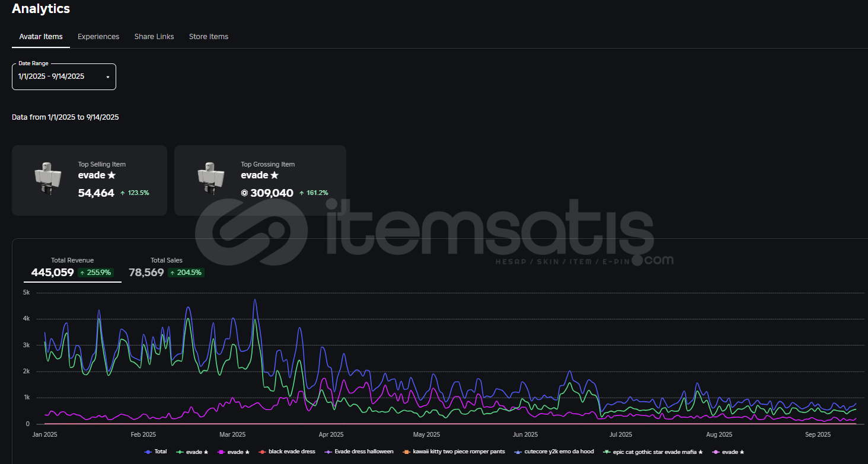The width and height of the screenshot is (868, 464).
Task: Click the 161.2% increase indicator
Action: click(314, 193)
